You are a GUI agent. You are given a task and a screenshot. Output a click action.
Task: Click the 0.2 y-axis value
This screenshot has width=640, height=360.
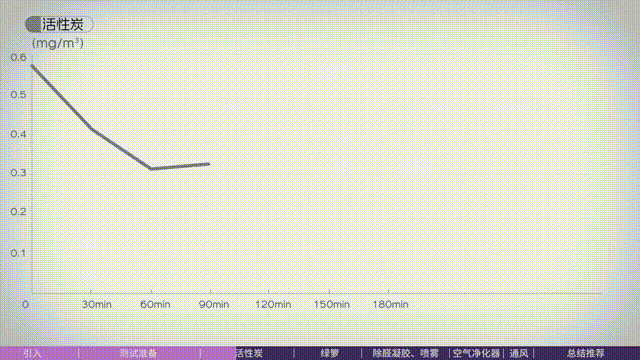pyautogui.click(x=18, y=211)
